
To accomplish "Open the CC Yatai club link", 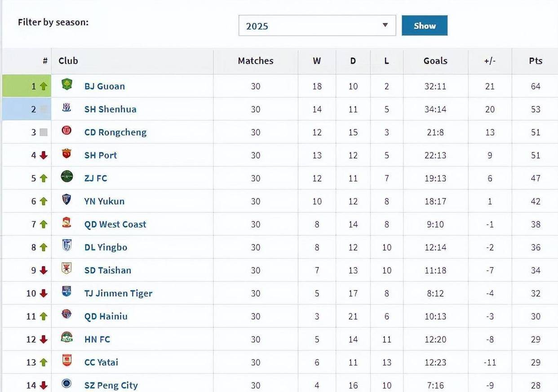I will pyautogui.click(x=101, y=362).
